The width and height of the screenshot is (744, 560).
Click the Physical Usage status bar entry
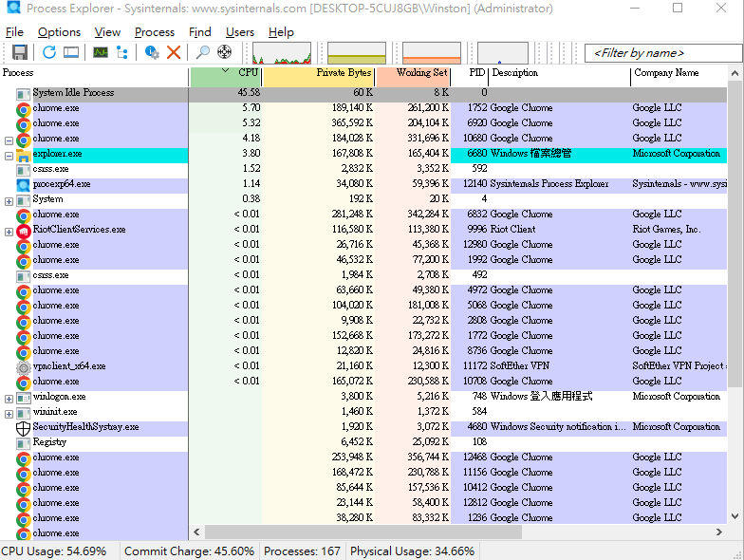[x=412, y=551]
